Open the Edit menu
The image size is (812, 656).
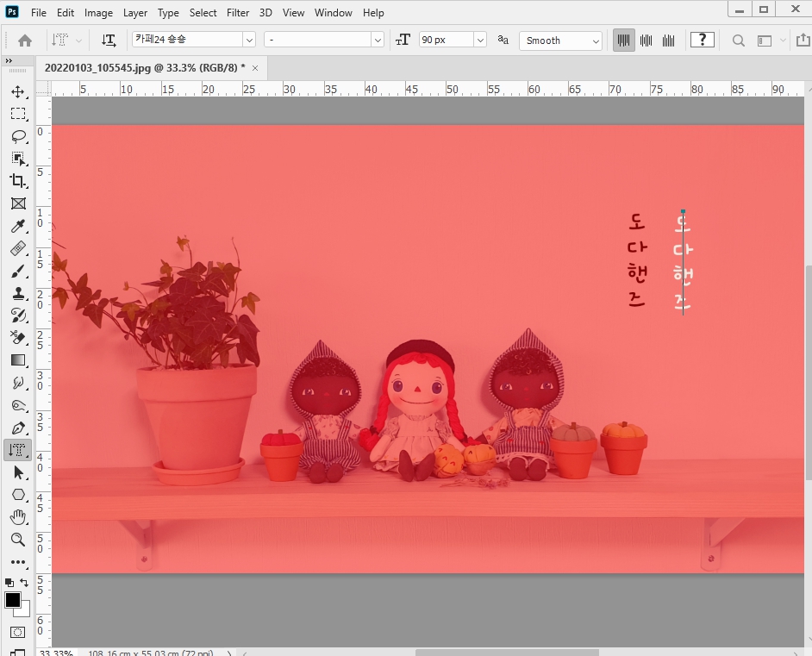(66, 13)
